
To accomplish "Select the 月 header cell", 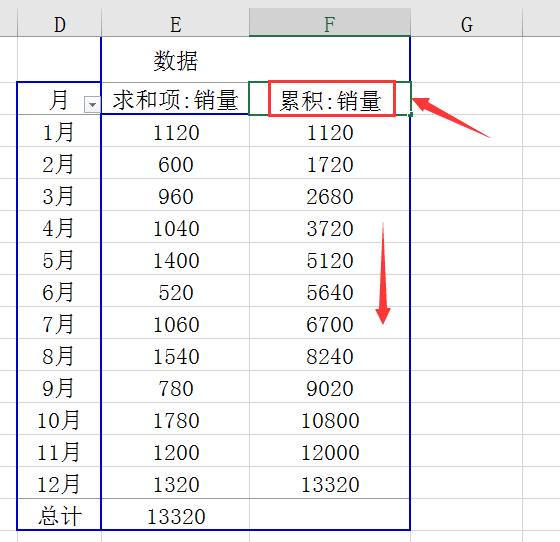I will (59, 99).
